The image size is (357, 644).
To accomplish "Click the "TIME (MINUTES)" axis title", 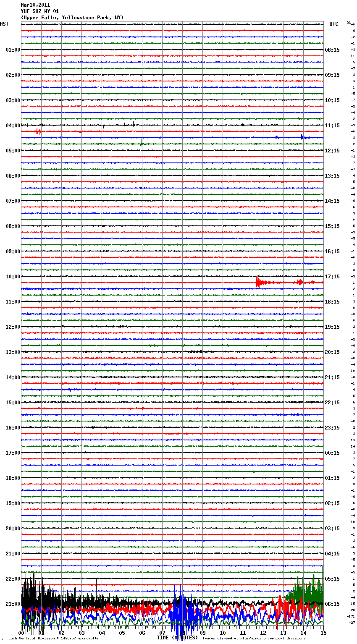I will 177,638.
